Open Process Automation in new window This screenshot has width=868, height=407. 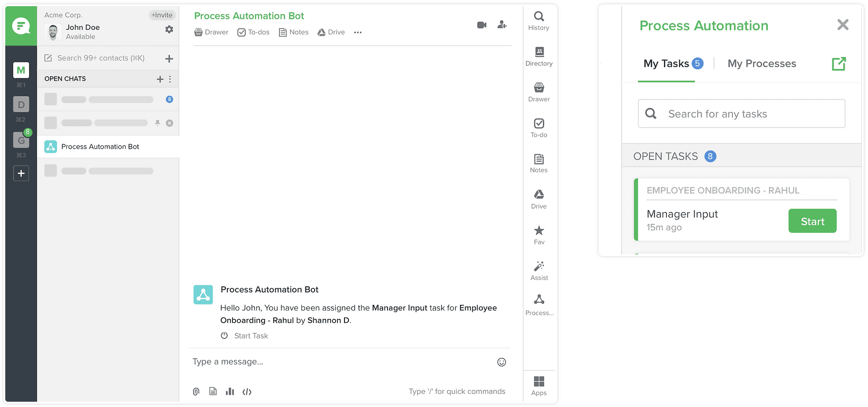839,64
